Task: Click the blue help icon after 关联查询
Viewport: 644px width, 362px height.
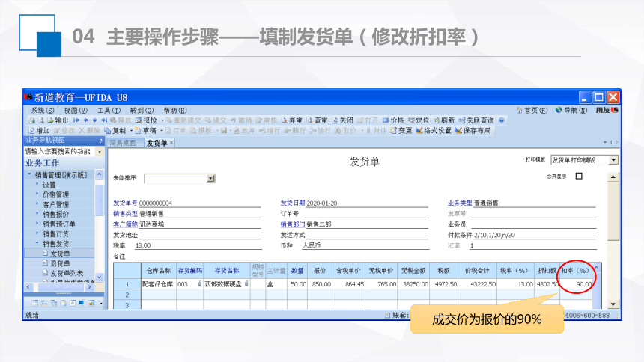Action: tap(502, 120)
